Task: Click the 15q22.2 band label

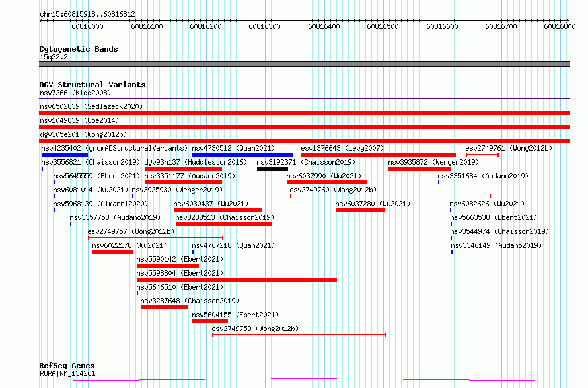Action: pyautogui.click(x=54, y=57)
